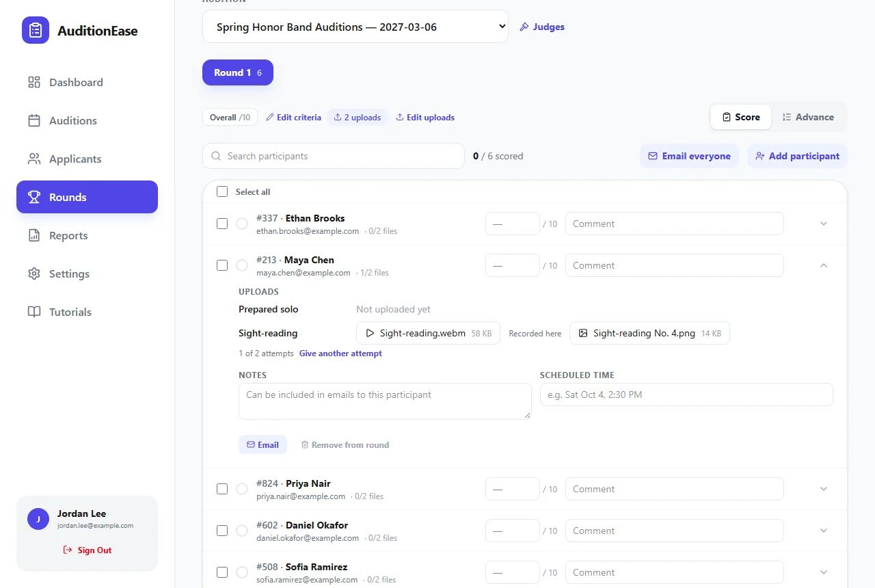
Task: Click the upload icon beside Edit uploads
Action: [x=400, y=118]
